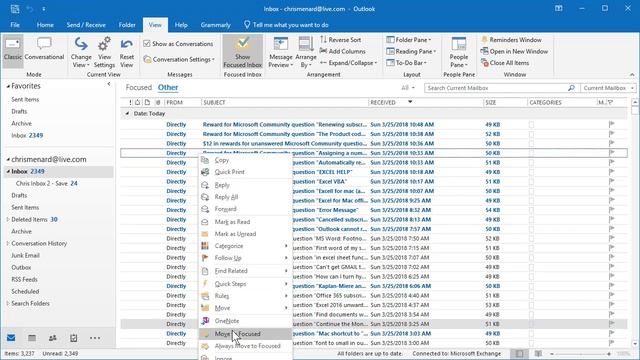This screenshot has width=640, height=360.
Task: Click Close All Items
Action: [505, 63]
